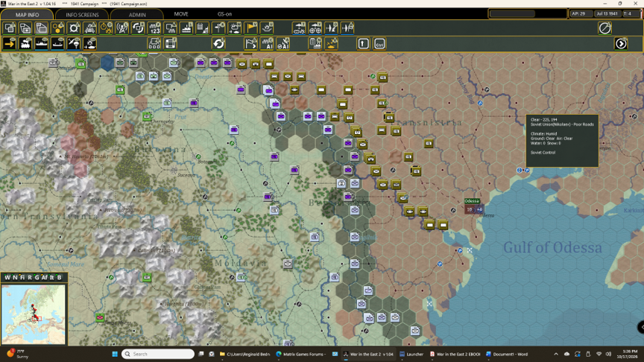Select the explosion over tank attack mode
The image size is (644, 362).
(x=90, y=43)
